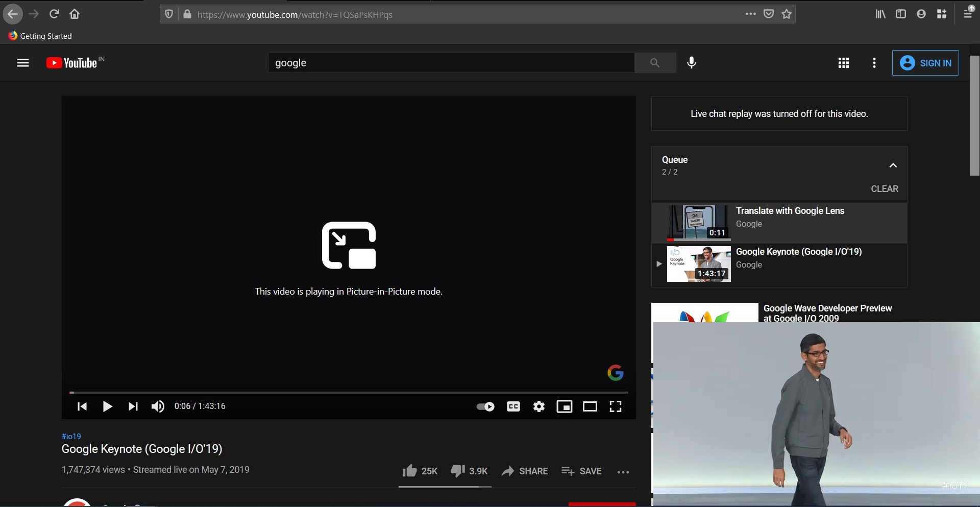Image resolution: width=980 pixels, height=507 pixels.
Task: Share this video
Action: point(525,471)
